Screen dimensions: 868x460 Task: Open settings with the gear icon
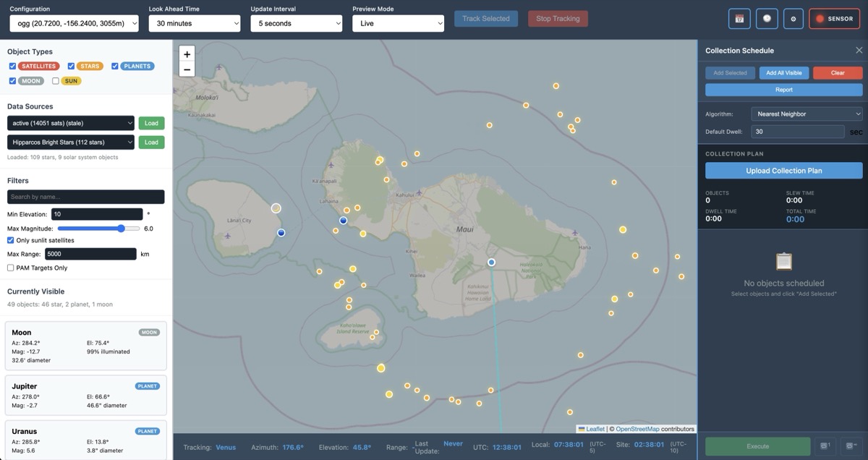(x=793, y=19)
